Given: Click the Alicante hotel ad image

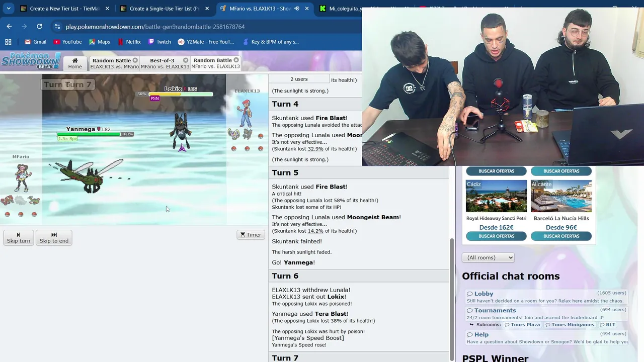Looking at the screenshot, I should pyautogui.click(x=561, y=196).
